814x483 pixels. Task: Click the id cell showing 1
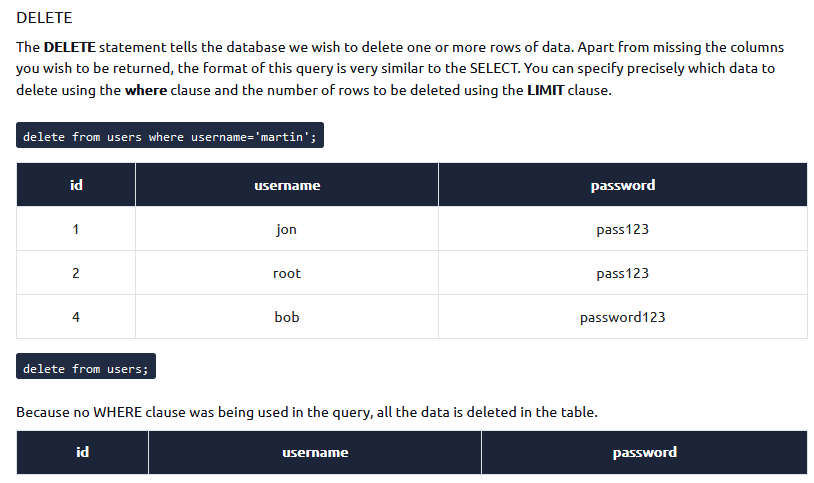pos(76,229)
